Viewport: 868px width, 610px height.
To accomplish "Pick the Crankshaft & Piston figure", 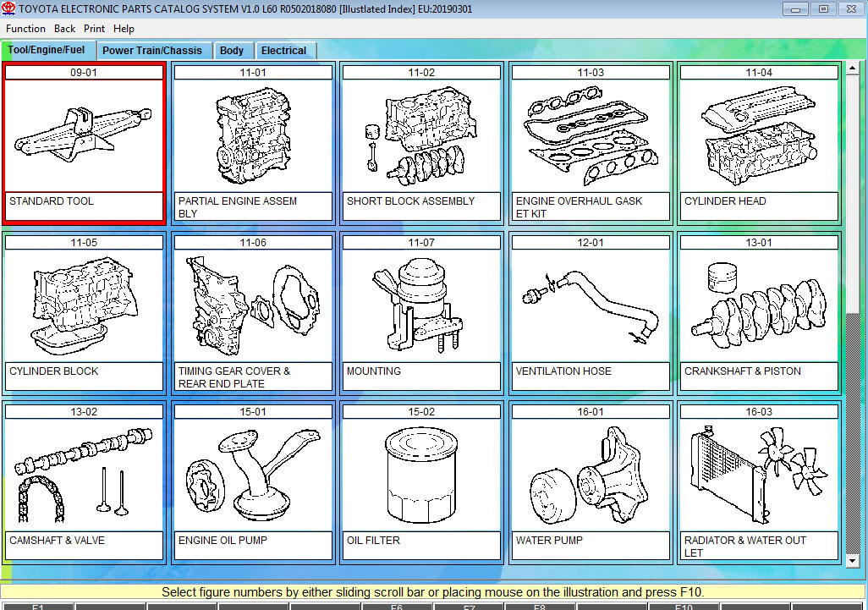I will click(x=759, y=305).
